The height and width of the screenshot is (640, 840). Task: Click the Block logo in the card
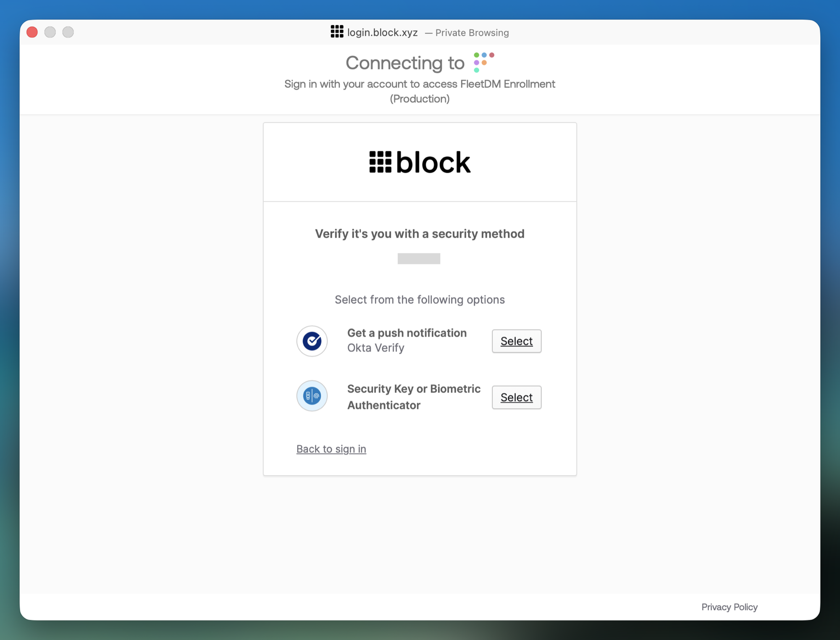coord(420,162)
